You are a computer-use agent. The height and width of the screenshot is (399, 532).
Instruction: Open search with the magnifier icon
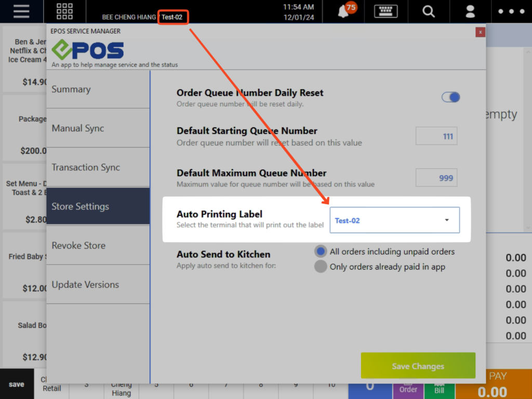(428, 11)
